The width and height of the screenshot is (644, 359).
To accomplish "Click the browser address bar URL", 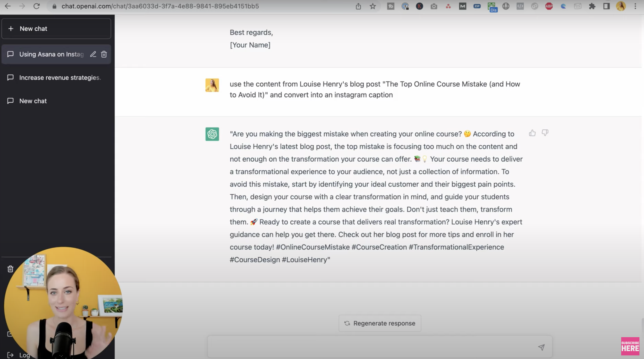I will pos(160,6).
